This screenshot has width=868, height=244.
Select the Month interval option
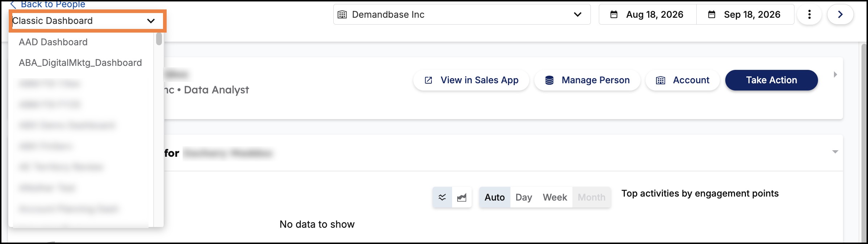coord(592,197)
